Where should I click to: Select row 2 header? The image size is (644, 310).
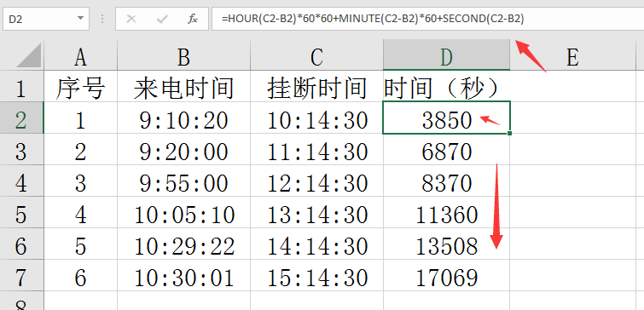[x=22, y=118]
